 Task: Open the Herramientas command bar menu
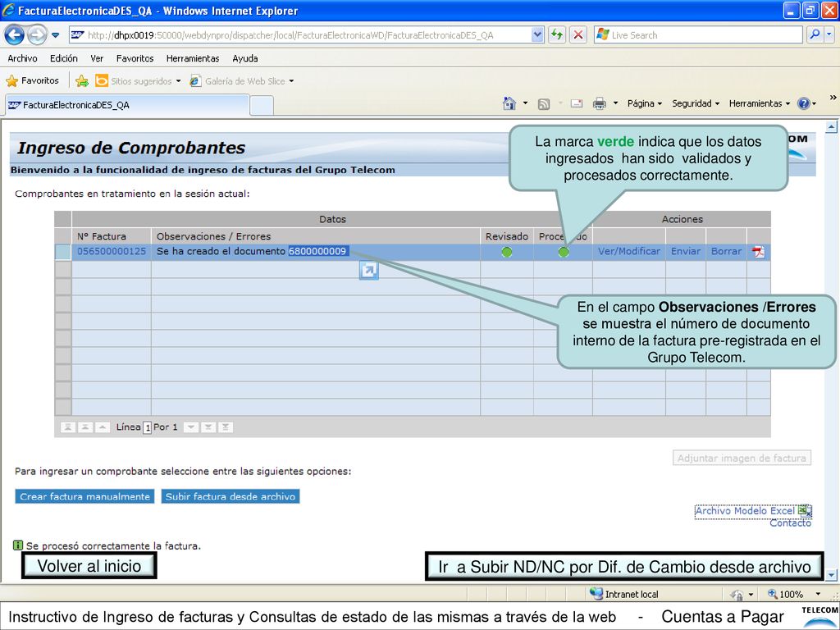[x=759, y=103]
